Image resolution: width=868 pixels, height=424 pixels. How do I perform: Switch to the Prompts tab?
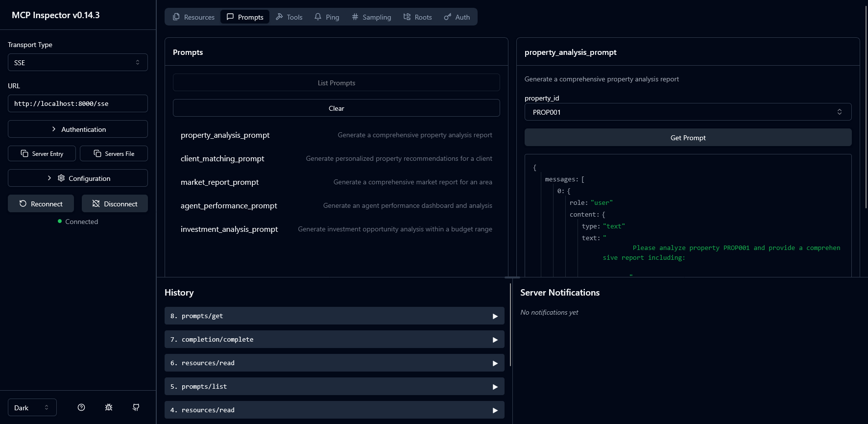245,17
